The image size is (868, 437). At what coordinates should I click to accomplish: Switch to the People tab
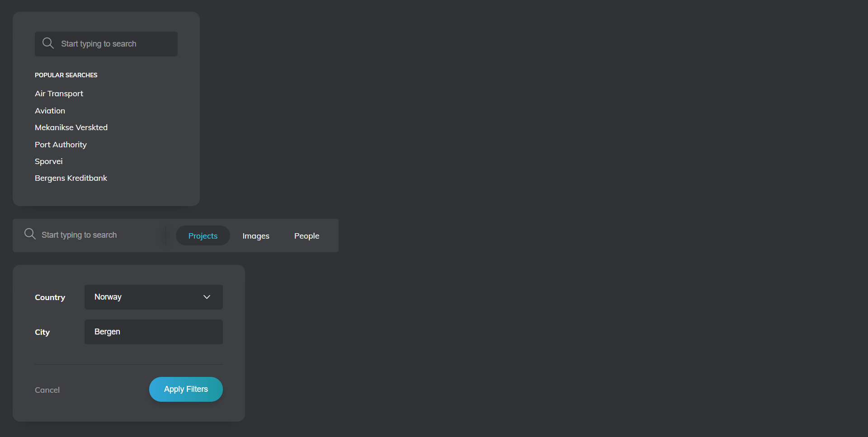307,236
